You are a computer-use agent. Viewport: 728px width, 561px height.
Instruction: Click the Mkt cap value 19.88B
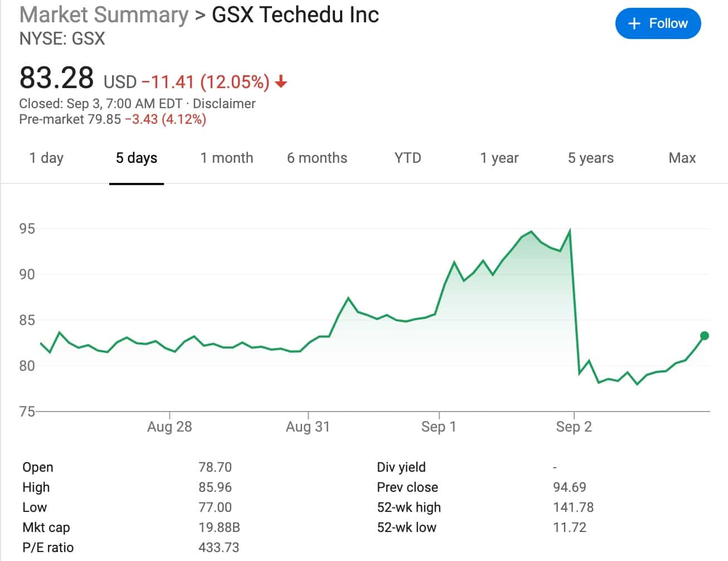tap(219, 528)
